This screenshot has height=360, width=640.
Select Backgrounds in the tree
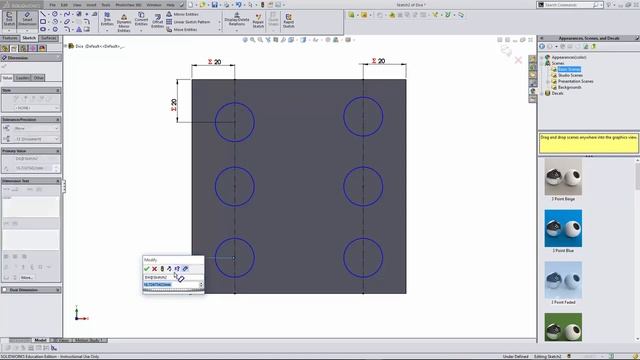(569, 87)
